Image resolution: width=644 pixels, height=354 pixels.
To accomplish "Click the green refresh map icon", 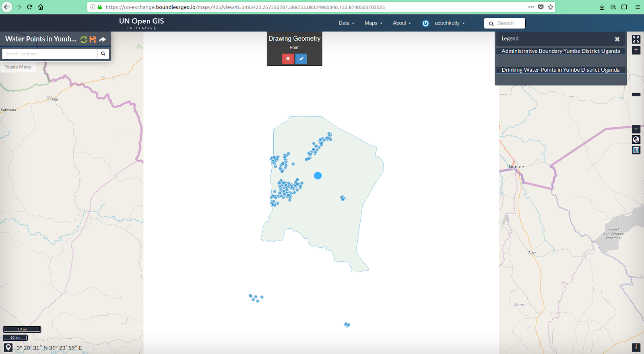I will tap(84, 39).
